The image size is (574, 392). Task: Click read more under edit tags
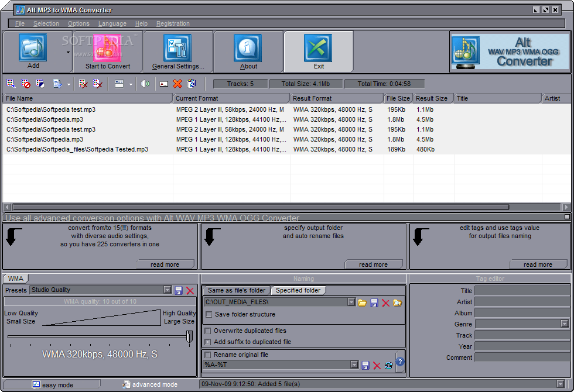538,264
